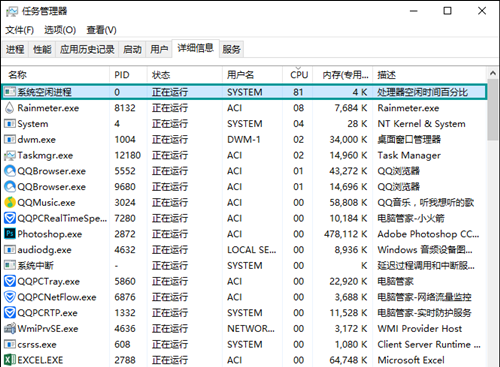The width and height of the screenshot is (500, 367).
Task: Open the 选项(O) menu
Action: tap(60, 30)
